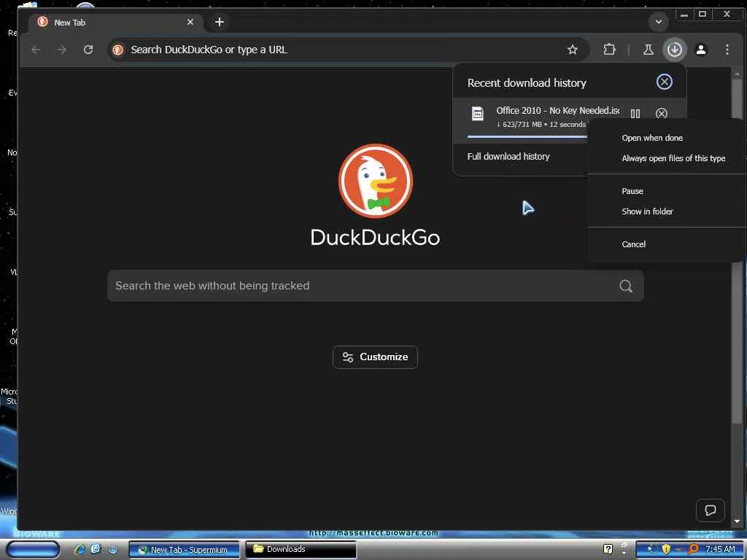Image resolution: width=747 pixels, height=560 pixels.
Task: Select Pause in the context menu
Action: tap(632, 191)
